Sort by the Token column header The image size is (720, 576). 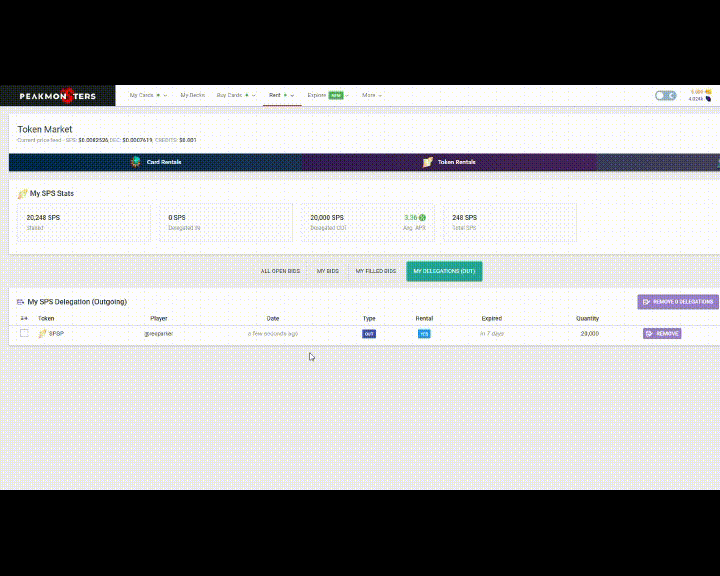pyautogui.click(x=46, y=318)
